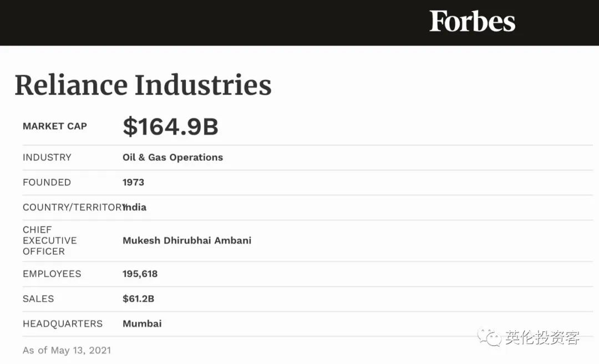This screenshot has width=599, height=364.
Task: Click the FOUNDED field label
Action: (x=47, y=182)
